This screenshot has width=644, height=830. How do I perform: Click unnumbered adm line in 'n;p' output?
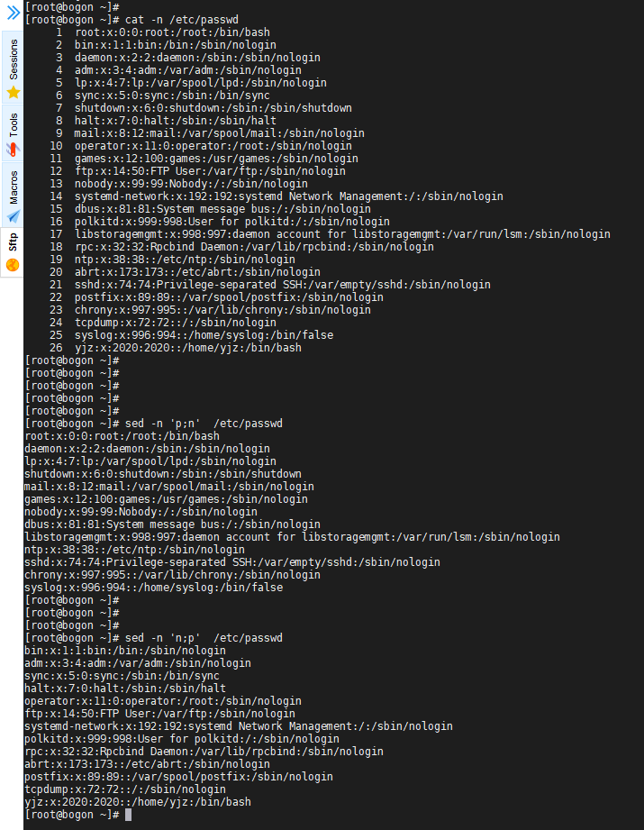tap(138, 664)
